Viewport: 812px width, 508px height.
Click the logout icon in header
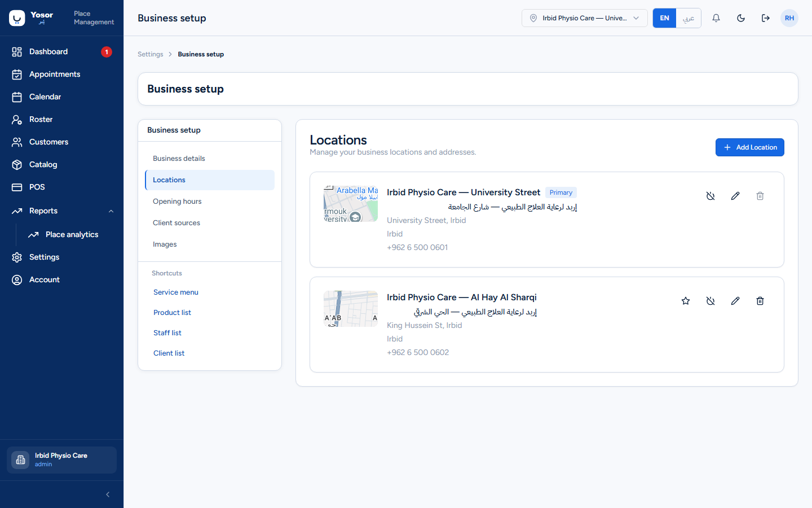766,18
